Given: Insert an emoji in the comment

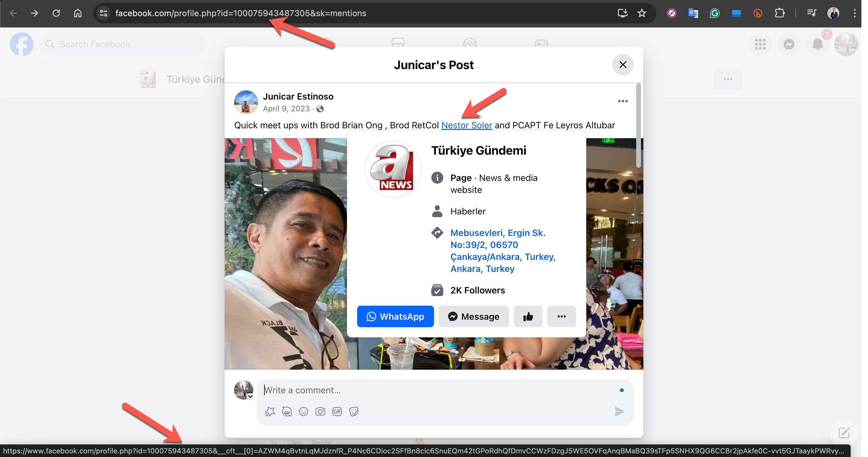Looking at the screenshot, I should 303,412.
